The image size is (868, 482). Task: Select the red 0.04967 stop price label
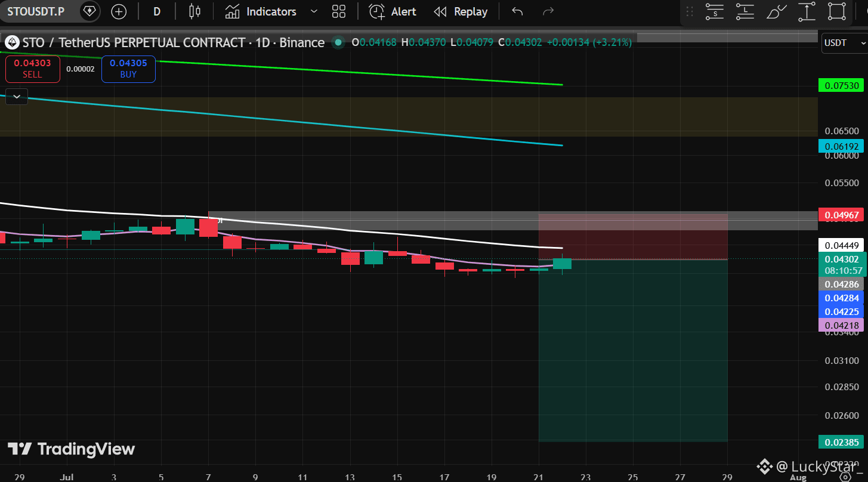click(x=842, y=215)
